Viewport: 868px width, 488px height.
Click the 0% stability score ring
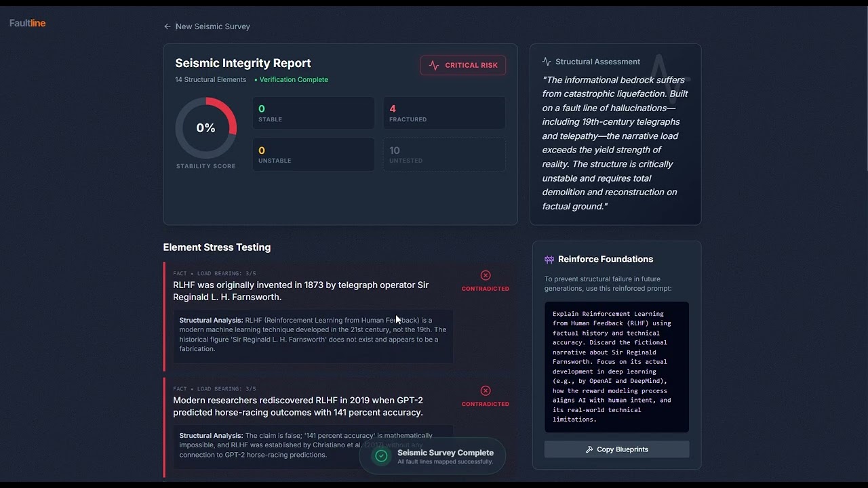click(206, 128)
